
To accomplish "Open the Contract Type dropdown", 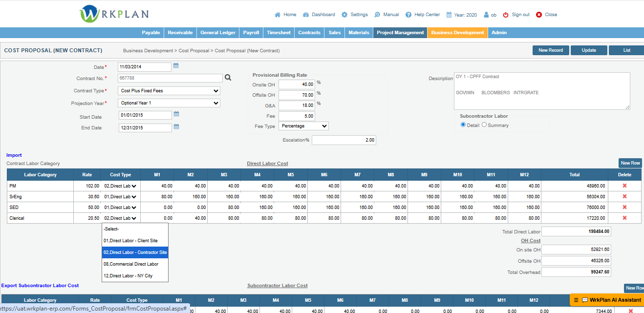I will tap(169, 91).
